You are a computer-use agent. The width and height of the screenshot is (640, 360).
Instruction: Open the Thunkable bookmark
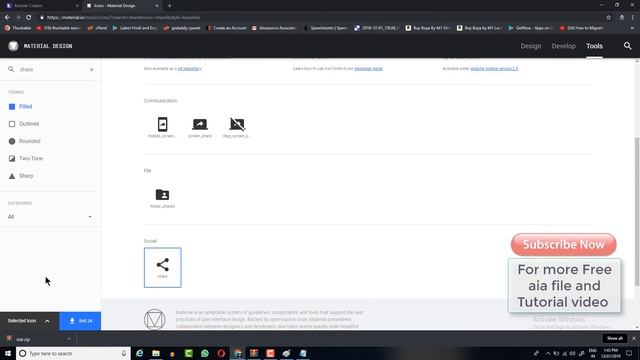pyautogui.click(x=18, y=28)
